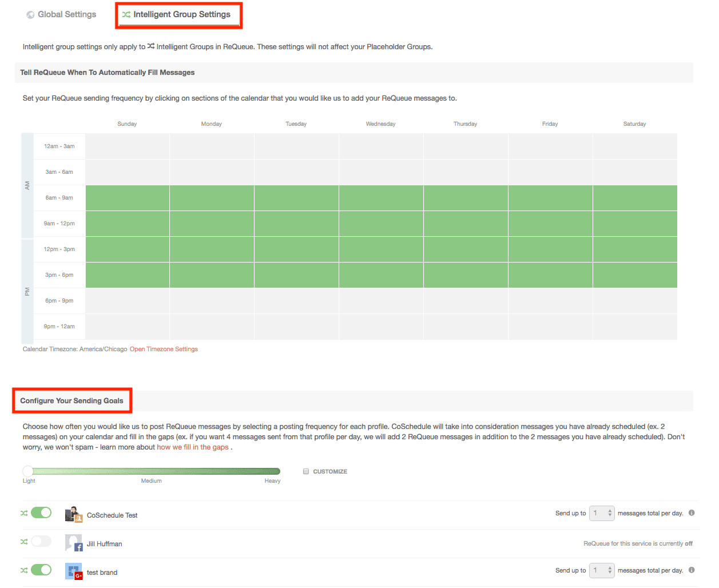
Task: Increase CoSchedule Test messages per day with the stepper
Action: tap(609, 510)
